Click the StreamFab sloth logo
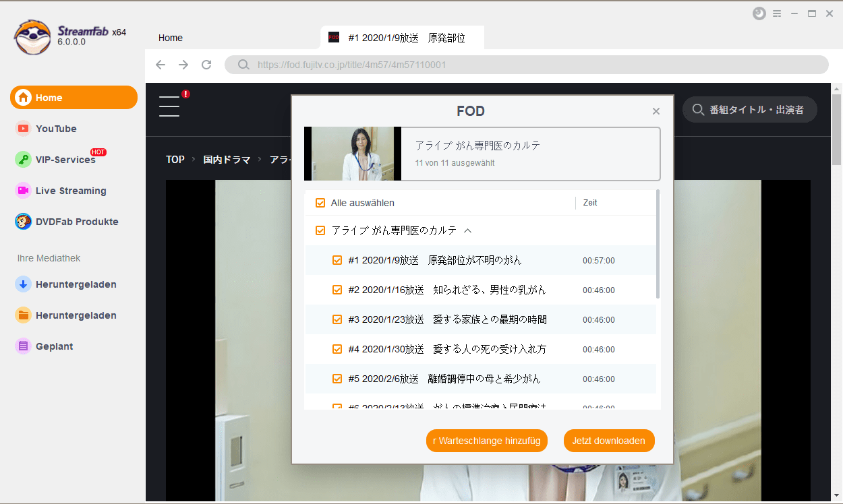The image size is (843, 504). tap(32, 37)
